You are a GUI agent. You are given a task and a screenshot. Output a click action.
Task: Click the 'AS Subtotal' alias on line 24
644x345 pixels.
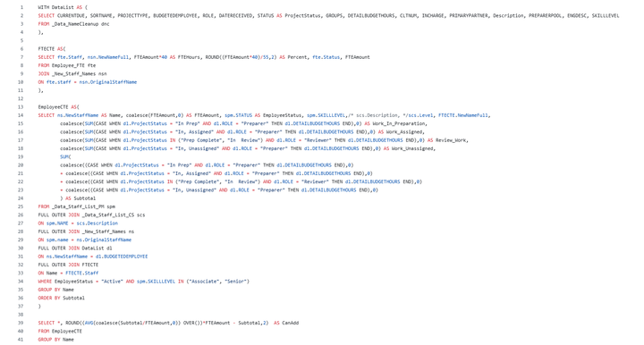pos(80,198)
